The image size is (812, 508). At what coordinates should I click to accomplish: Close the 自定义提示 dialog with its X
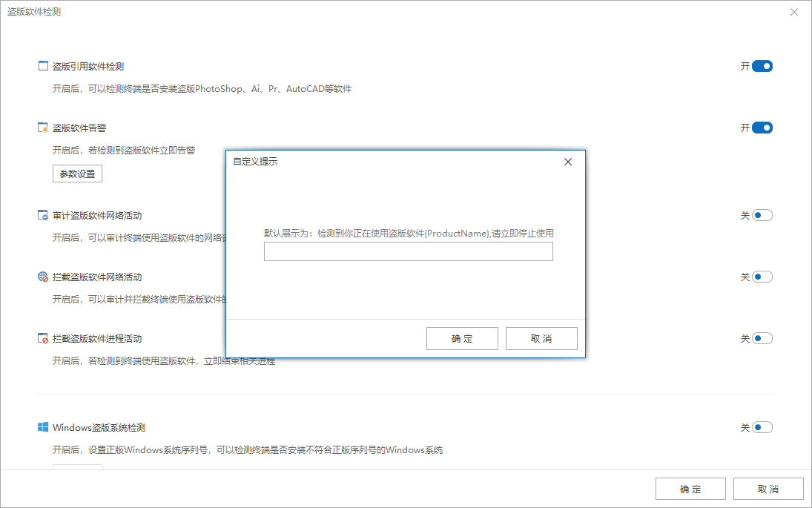[568, 162]
